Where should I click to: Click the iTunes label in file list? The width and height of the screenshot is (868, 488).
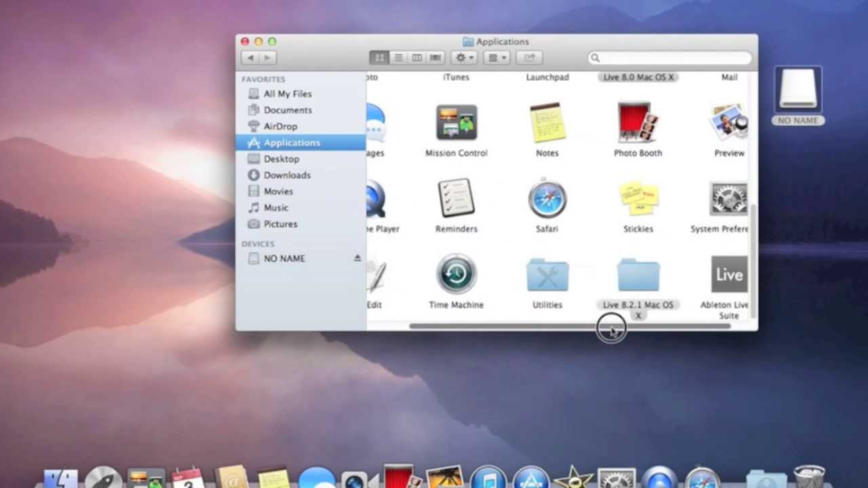pos(456,77)
